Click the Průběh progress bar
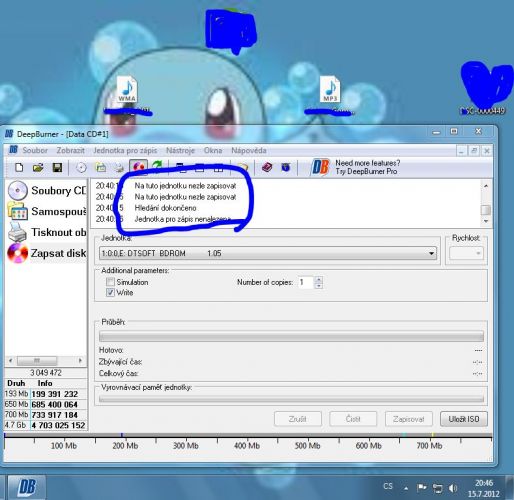 click(291, 336)
